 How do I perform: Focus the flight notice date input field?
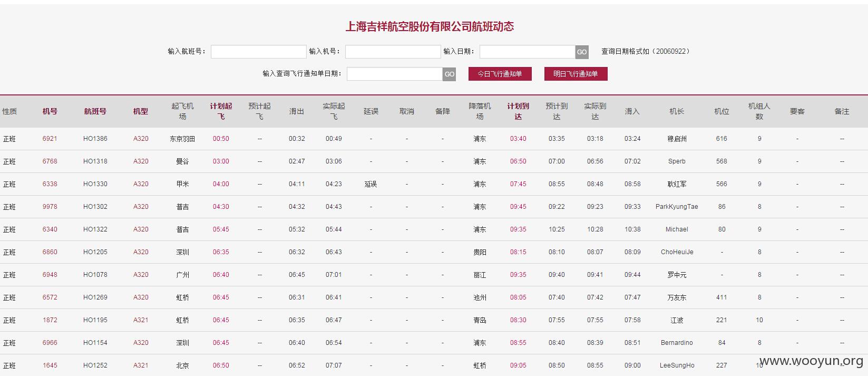click(x=394, y=74)
